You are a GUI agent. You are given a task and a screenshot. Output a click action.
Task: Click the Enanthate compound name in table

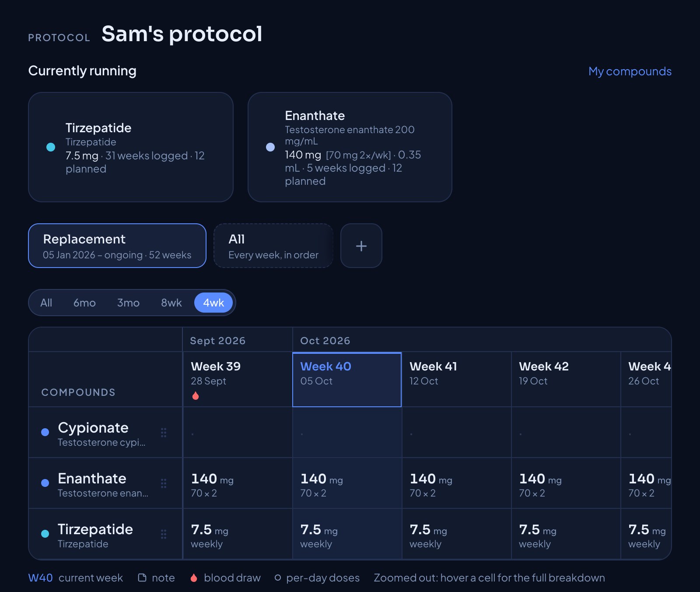(x=92, y=479)
